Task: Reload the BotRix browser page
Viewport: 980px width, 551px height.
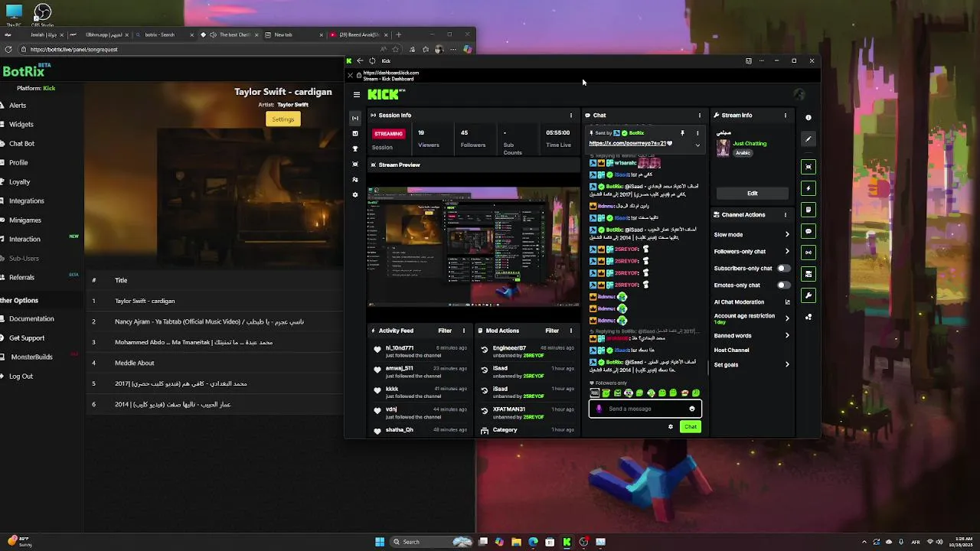Action: 8,49
